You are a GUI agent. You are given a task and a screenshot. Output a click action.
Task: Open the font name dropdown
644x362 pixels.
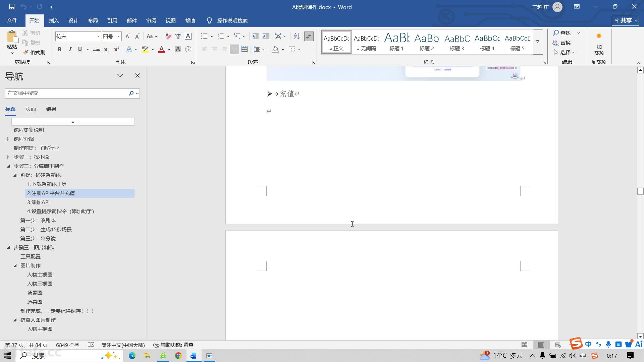(98, 36)
